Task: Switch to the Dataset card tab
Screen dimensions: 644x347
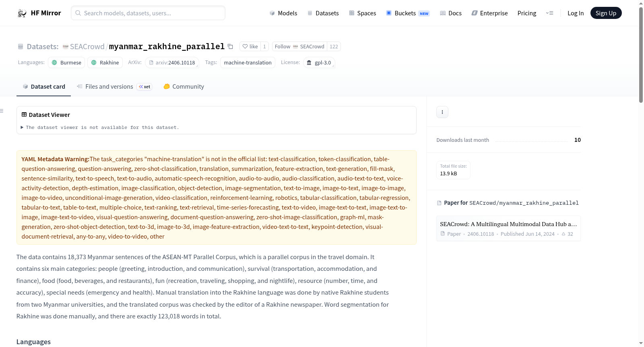Action: click(x=43, y=87)
